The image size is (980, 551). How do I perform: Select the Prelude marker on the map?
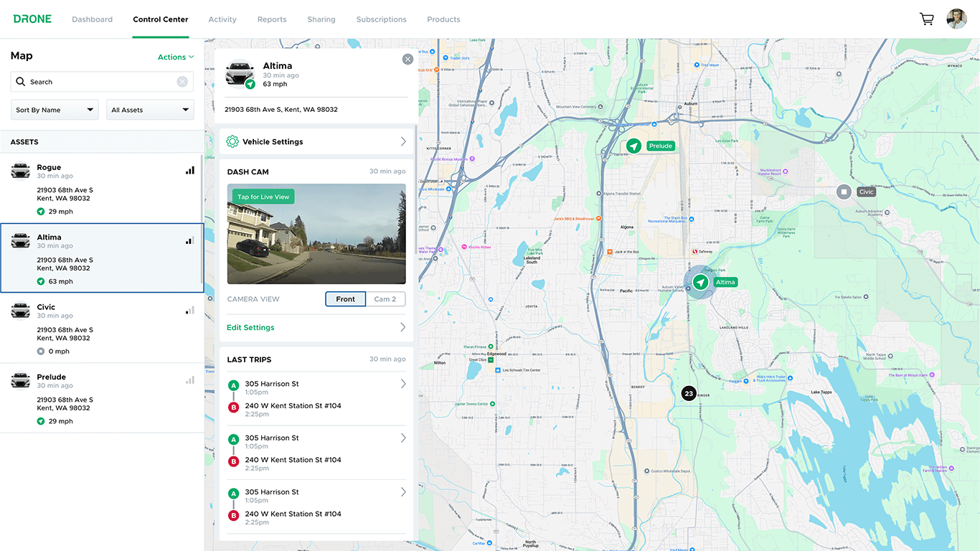click(x=633, y=146)
